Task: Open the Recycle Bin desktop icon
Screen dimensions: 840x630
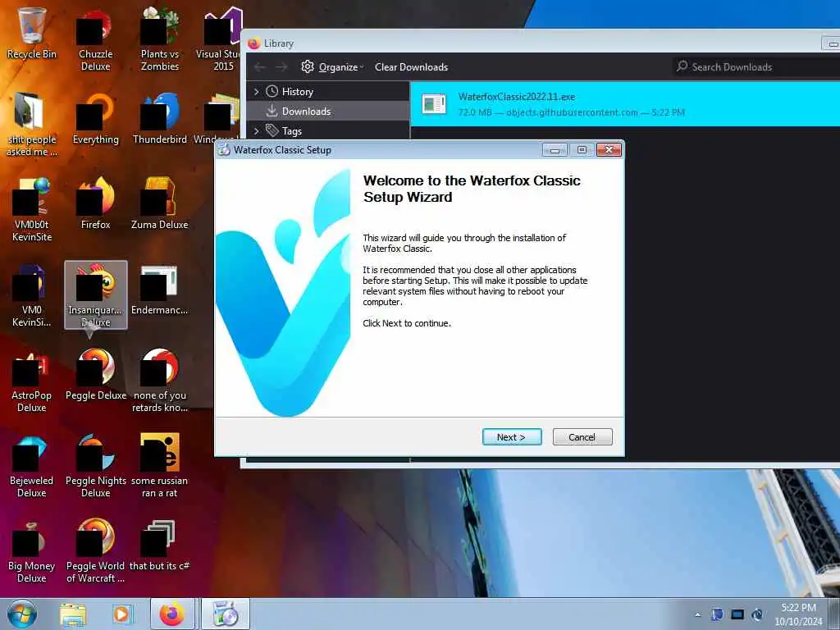Action: tap(32, 32)
